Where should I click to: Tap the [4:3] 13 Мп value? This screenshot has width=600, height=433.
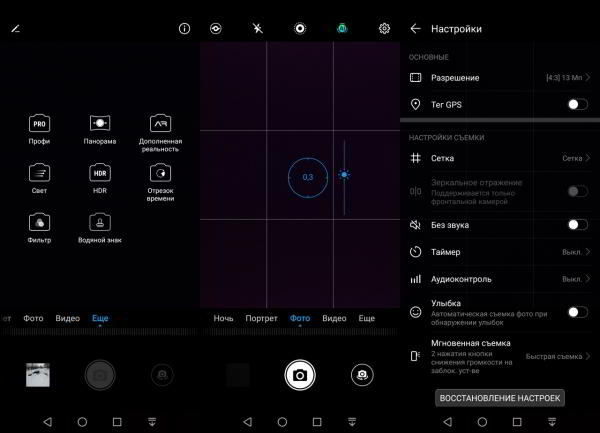pos(564,78)
